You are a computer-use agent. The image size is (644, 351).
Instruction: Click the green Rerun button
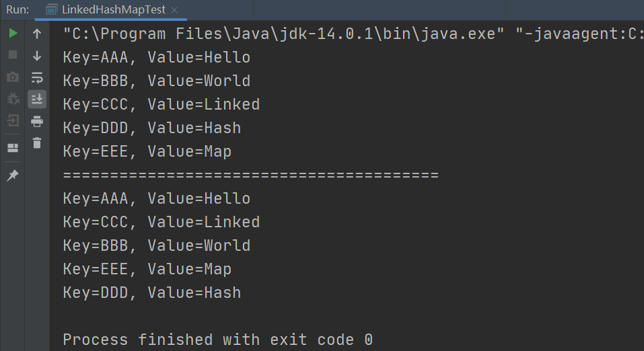(x=13, y=34)
